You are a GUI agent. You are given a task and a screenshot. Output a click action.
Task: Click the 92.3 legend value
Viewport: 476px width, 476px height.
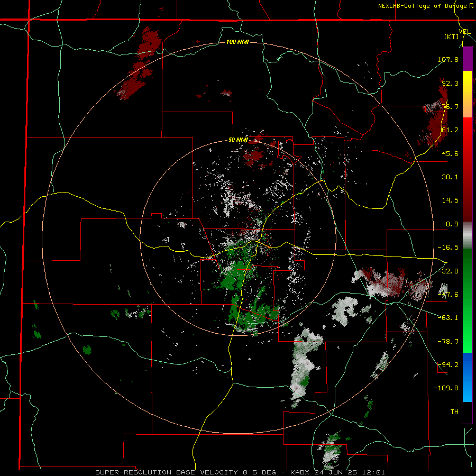(x=450, y=83)
